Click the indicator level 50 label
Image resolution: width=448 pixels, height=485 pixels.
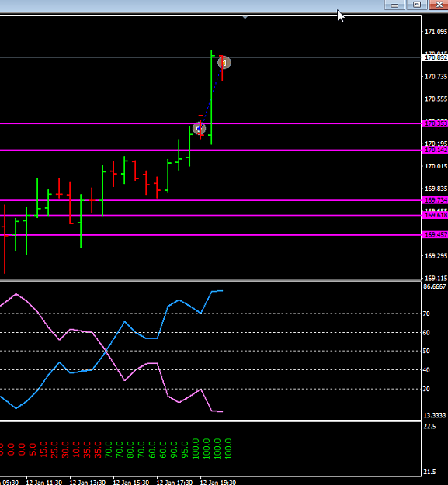click(x=426, y=351)
